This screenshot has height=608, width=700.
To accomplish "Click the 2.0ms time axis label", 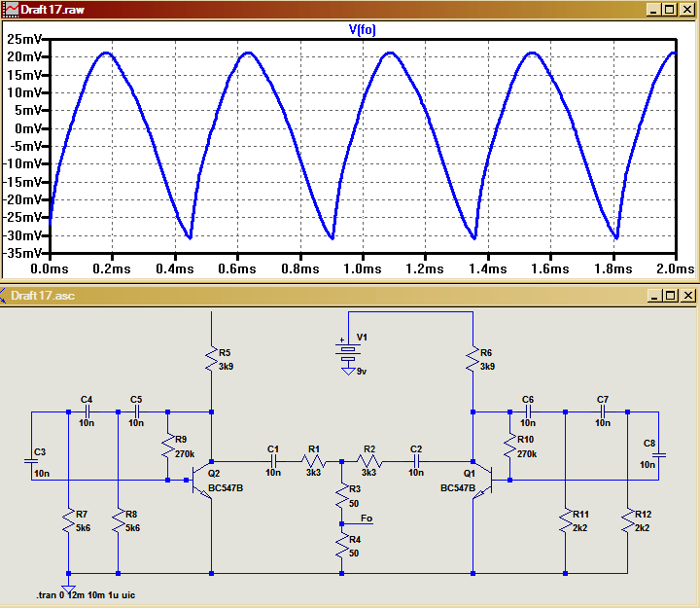I will [676, 268].
